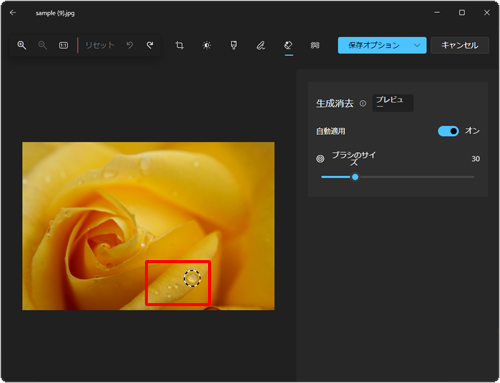Turn off the 自動適用 toggle
500x383 pixels.
[448, 131]
